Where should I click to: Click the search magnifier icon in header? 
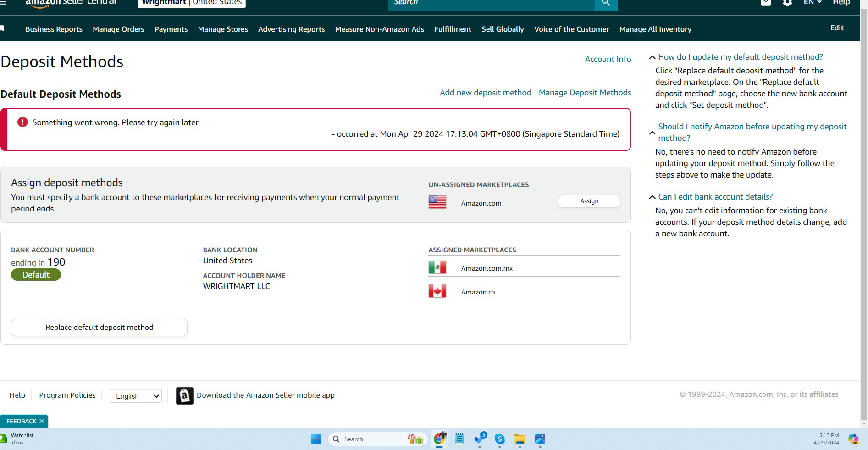click(606, 3)
